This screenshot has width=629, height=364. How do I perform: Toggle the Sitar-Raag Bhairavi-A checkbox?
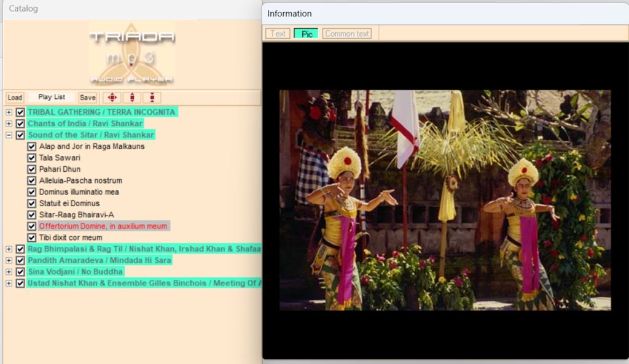coord(32,215)
